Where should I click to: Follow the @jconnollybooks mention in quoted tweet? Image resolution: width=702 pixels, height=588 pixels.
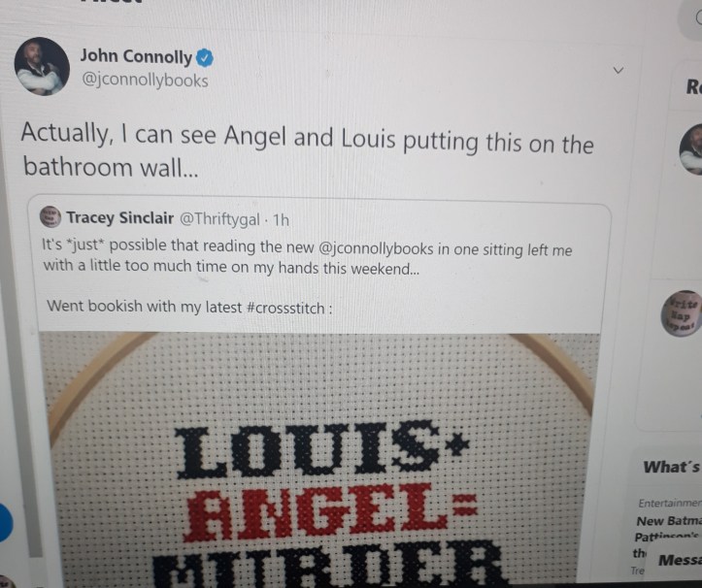tap(376, 248)
